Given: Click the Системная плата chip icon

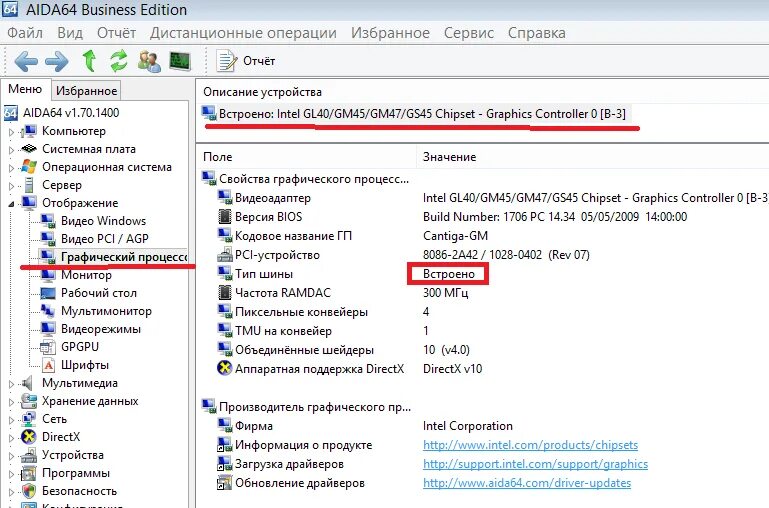Looking at the screenshot, I should 29,149.
